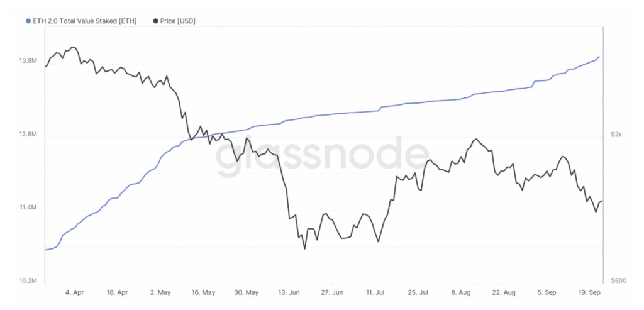Screen dimensions: 644x310
Task: Toggle the Price [USD] series label
Action: click(178, 21)
